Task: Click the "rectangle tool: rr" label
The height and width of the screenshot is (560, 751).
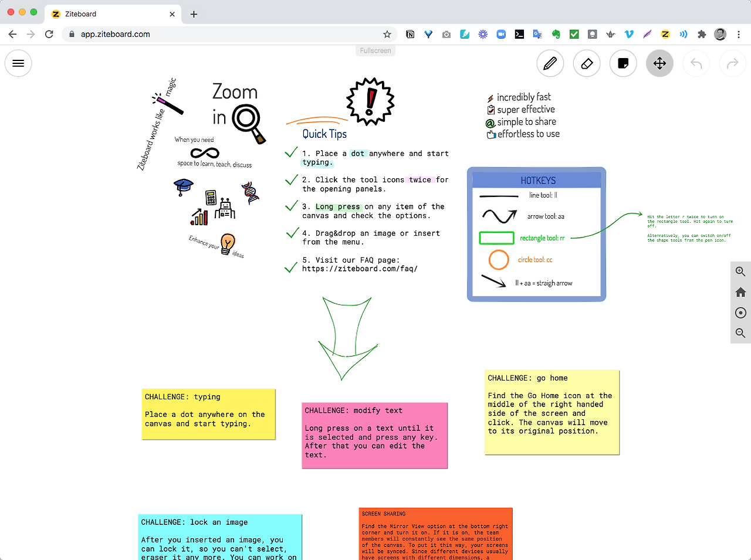Action: (542, 238)
